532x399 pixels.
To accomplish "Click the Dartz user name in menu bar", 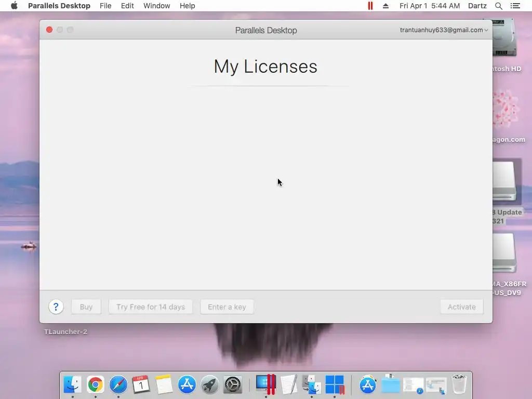I will pos(477,6).
